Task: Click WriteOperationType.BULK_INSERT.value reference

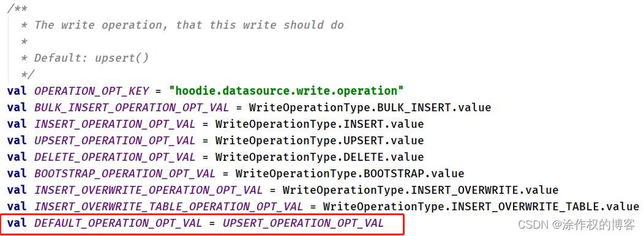Action: coord(370,108)
